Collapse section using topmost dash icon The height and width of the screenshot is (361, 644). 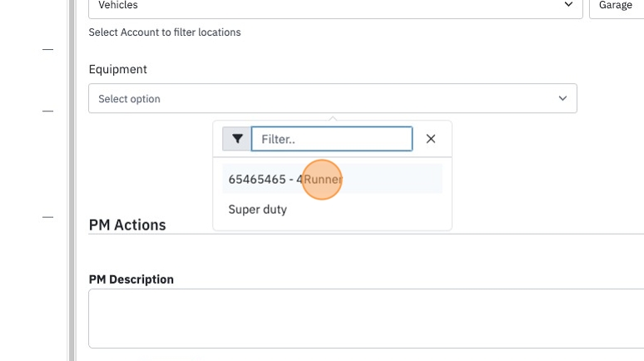click(47, 49)
